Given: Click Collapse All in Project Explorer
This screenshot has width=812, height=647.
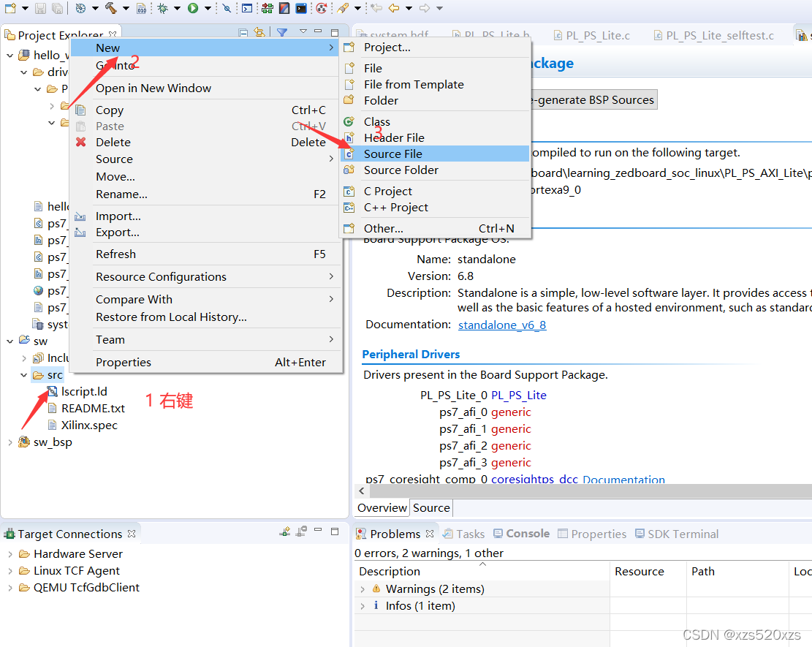Looking at the screenshot, I should [243, 32].
